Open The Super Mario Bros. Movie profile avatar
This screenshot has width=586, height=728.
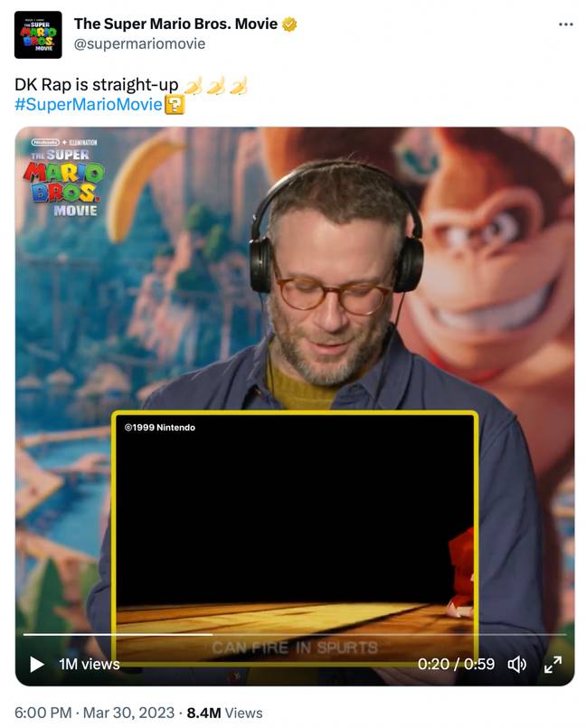pos(38,35)
